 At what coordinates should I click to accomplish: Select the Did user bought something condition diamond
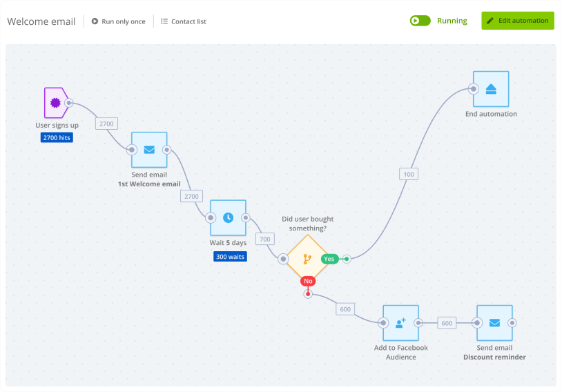(307, 259)
